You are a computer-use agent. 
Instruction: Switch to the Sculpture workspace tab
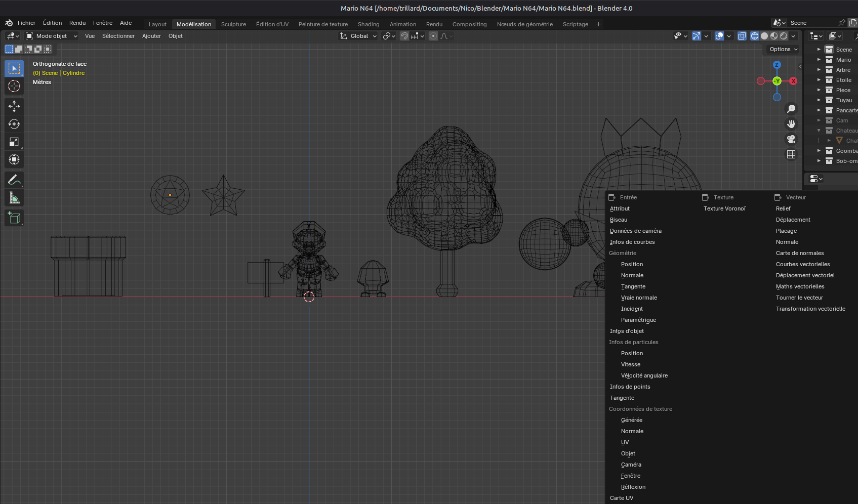point(233,24)
